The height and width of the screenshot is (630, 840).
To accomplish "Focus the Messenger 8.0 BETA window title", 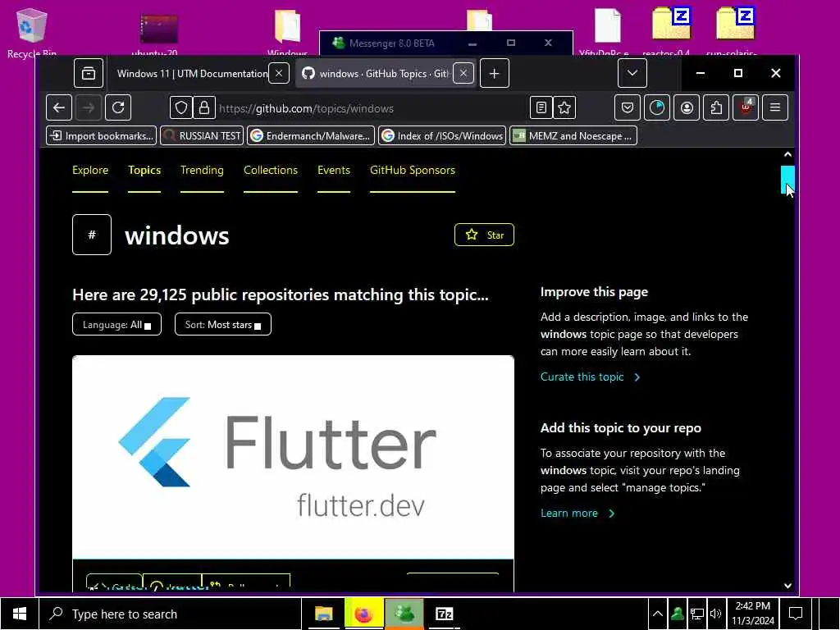I will click(x=391, y=43).
